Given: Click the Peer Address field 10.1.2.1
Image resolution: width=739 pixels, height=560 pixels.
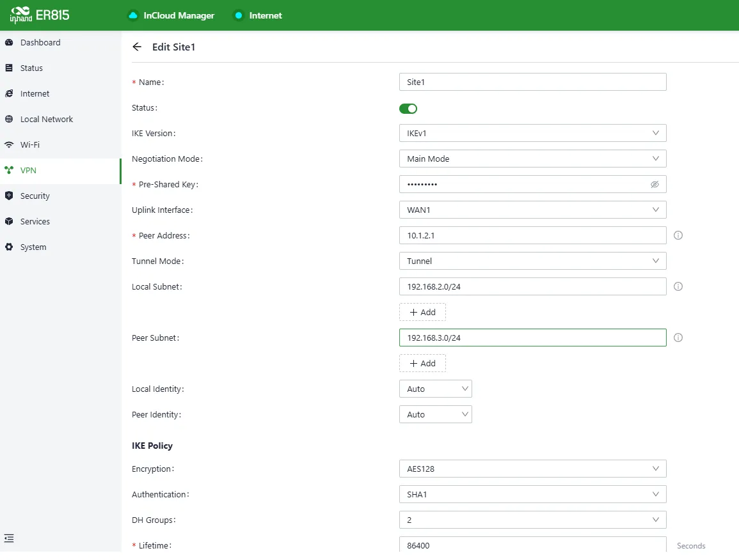Looking at the screenshot, I should point(532,235).
